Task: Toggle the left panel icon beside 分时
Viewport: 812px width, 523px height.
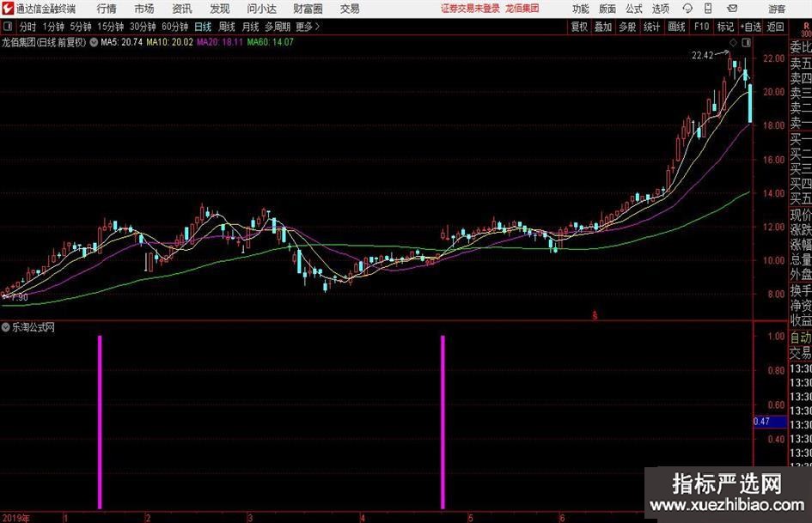Action: [x=8, y=27]
